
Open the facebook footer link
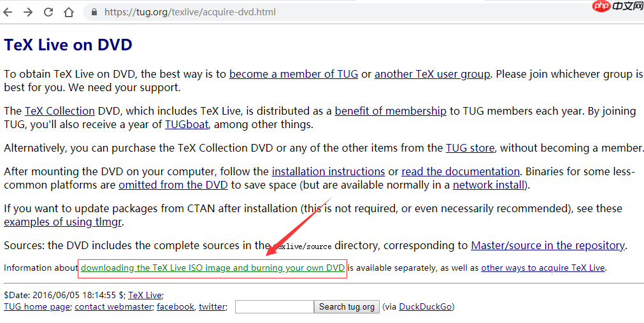click(175, 306)
